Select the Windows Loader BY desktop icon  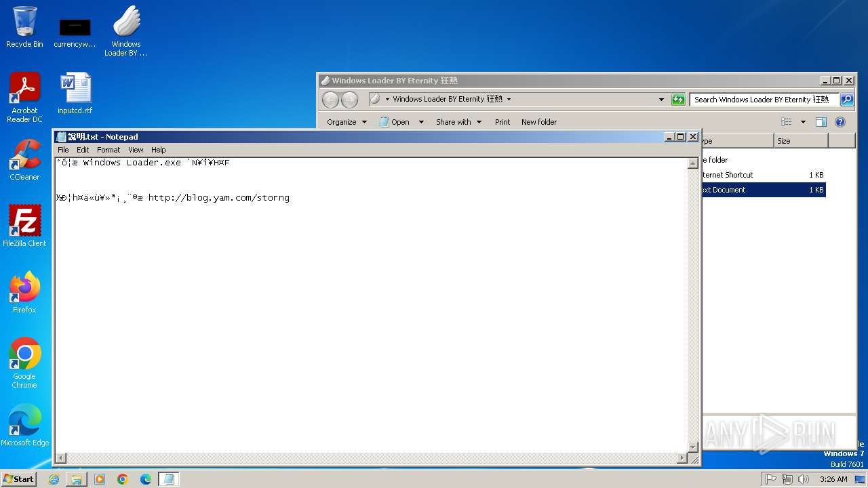tap(126, 31)
